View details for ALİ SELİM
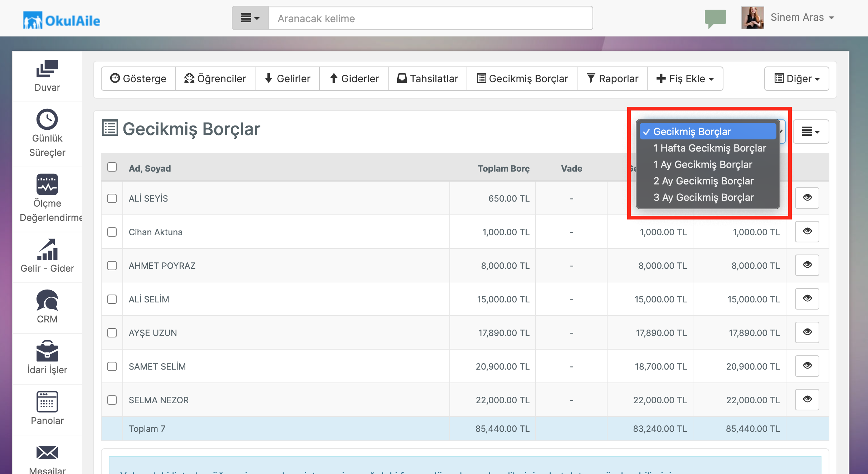Screen dimensions: 868x474 click(x=807, y=299)
